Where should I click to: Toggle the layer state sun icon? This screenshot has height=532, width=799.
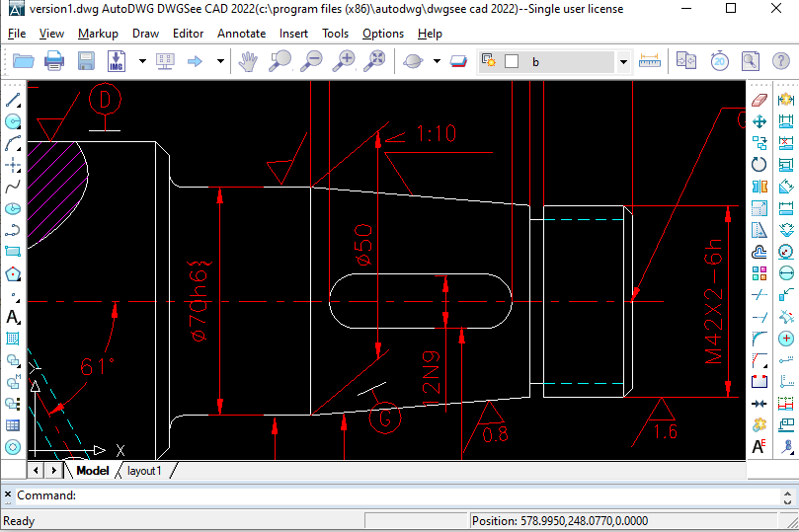pyautogui.click(x=489, y=61)
